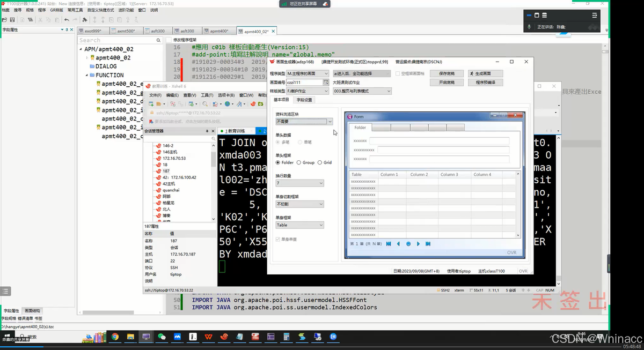Switch to the 字段设置 tab
The height and width of the screenshot is (350, 644).
(x=304, y=100)
